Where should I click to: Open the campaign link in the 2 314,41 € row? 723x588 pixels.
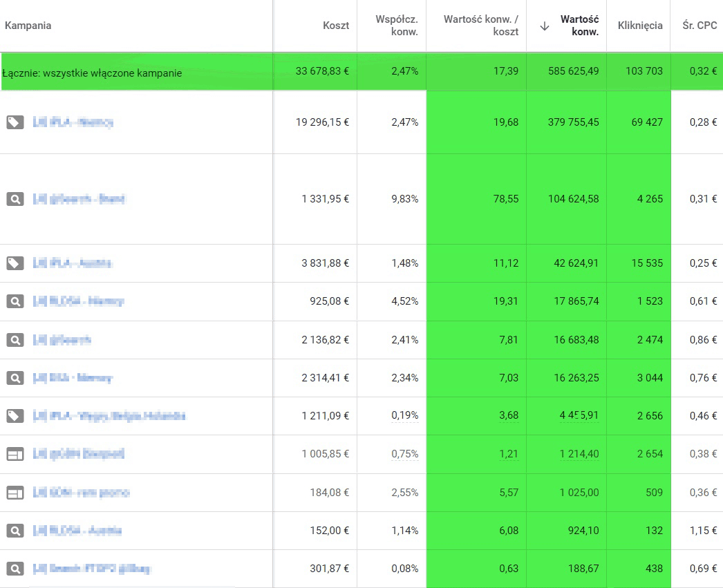pyautogui.click(x=73, y=379)
